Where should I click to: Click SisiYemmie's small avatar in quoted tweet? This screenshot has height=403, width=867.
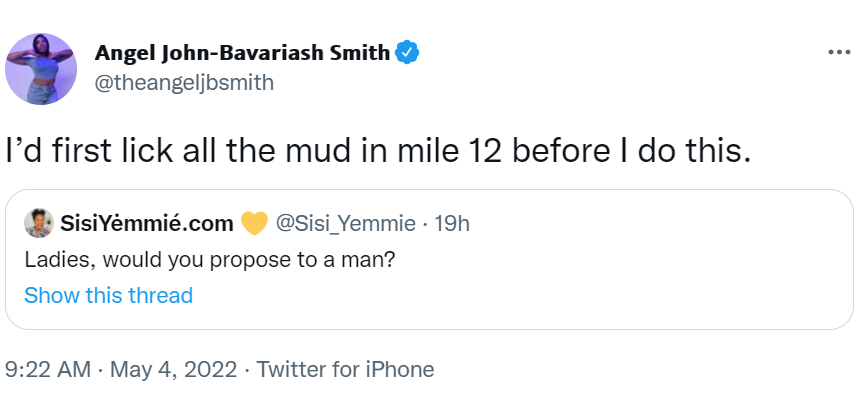pos(39,222)
